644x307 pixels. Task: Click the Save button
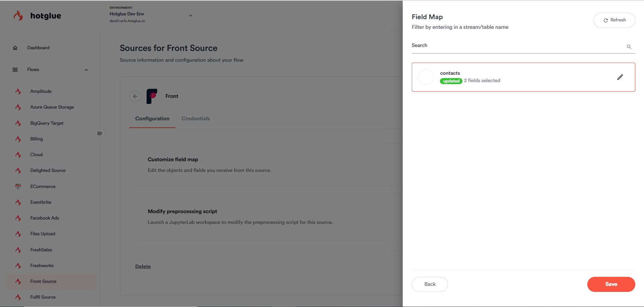[x=611, y=284]
